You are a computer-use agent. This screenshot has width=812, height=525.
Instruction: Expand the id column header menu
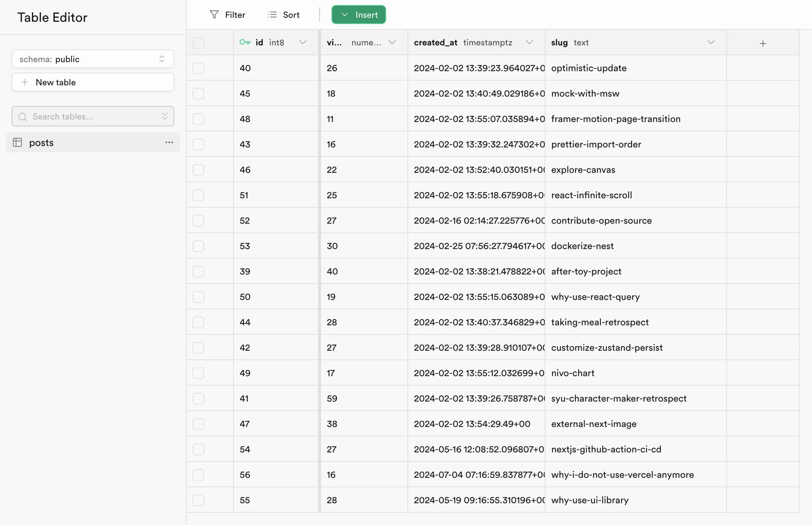303,42
